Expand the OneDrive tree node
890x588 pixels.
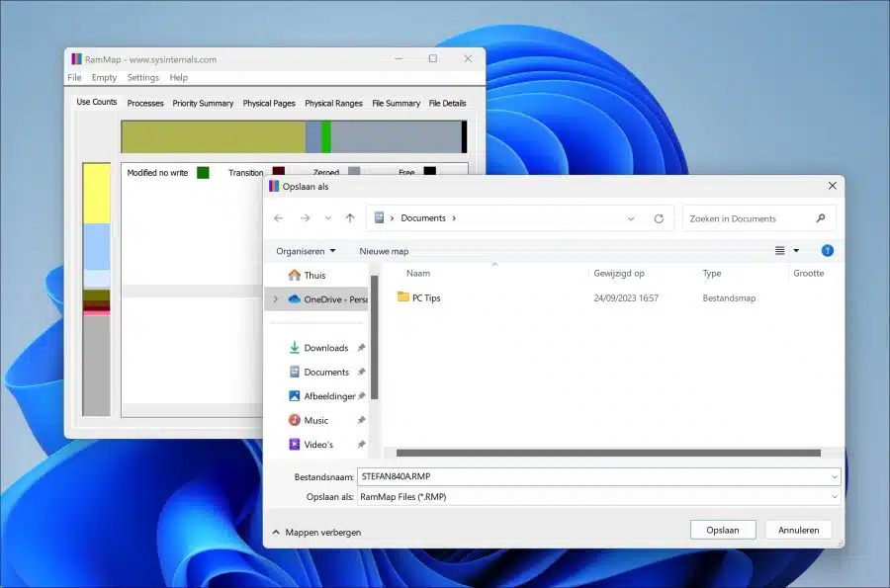[276, 299]
